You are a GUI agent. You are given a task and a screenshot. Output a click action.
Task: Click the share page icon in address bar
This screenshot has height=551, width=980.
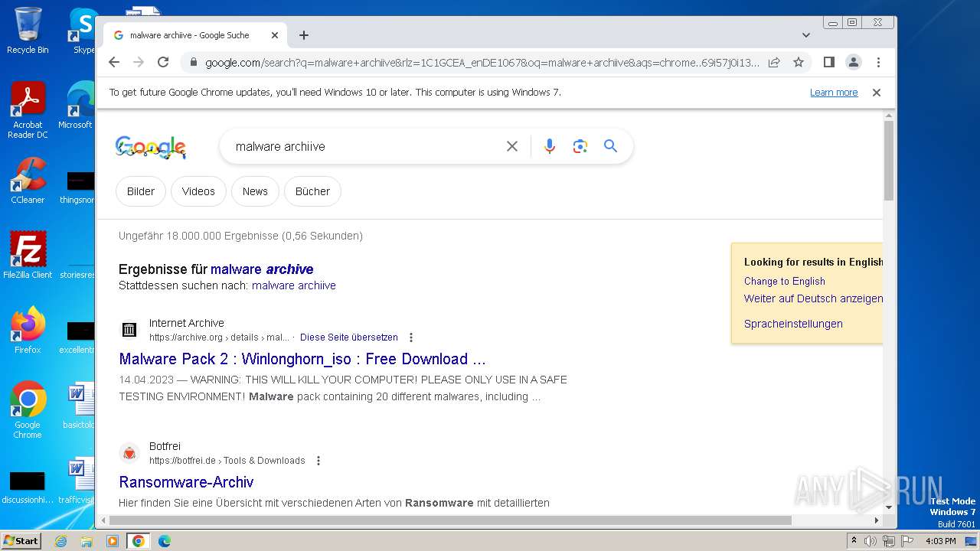tap(774, 62)
